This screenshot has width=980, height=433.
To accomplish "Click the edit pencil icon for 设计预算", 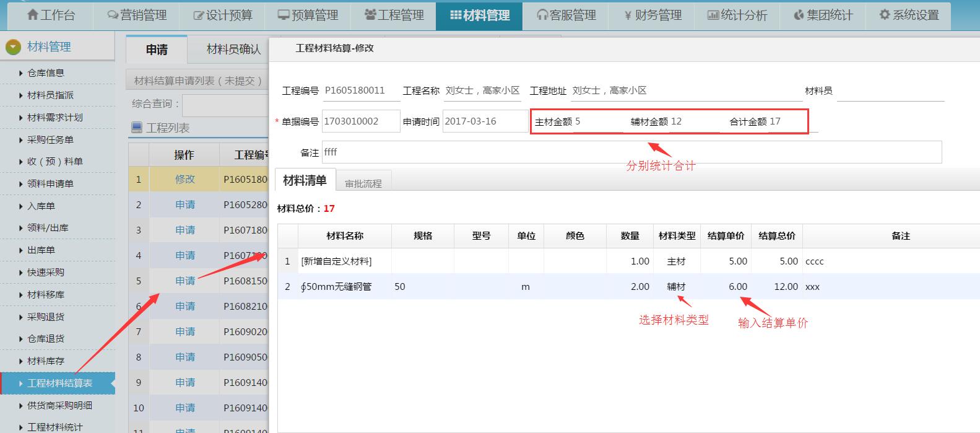I will coord(199,15).
